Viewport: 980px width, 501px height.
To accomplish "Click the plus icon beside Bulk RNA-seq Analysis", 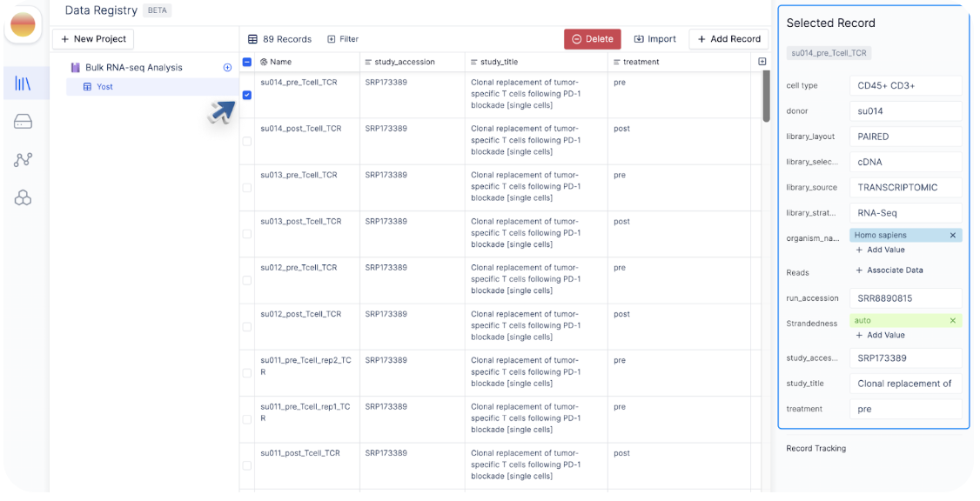I will coord(227,68).
